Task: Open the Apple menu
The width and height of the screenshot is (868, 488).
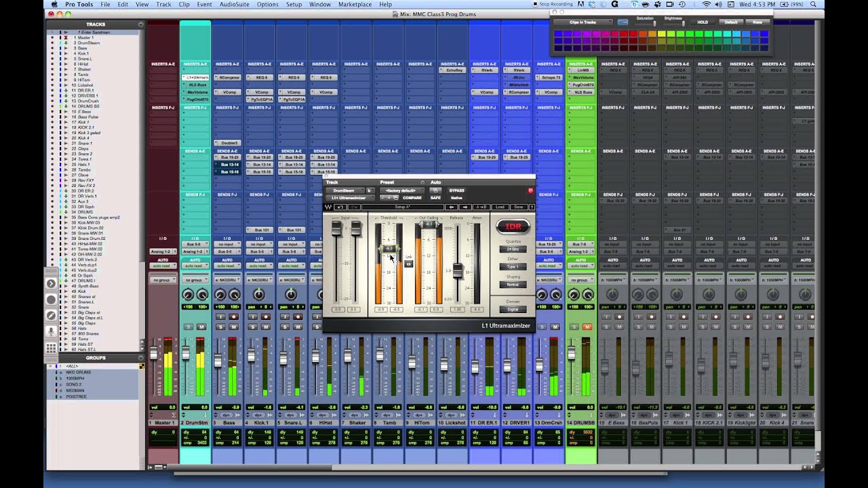Action: (x=54, y=4)
